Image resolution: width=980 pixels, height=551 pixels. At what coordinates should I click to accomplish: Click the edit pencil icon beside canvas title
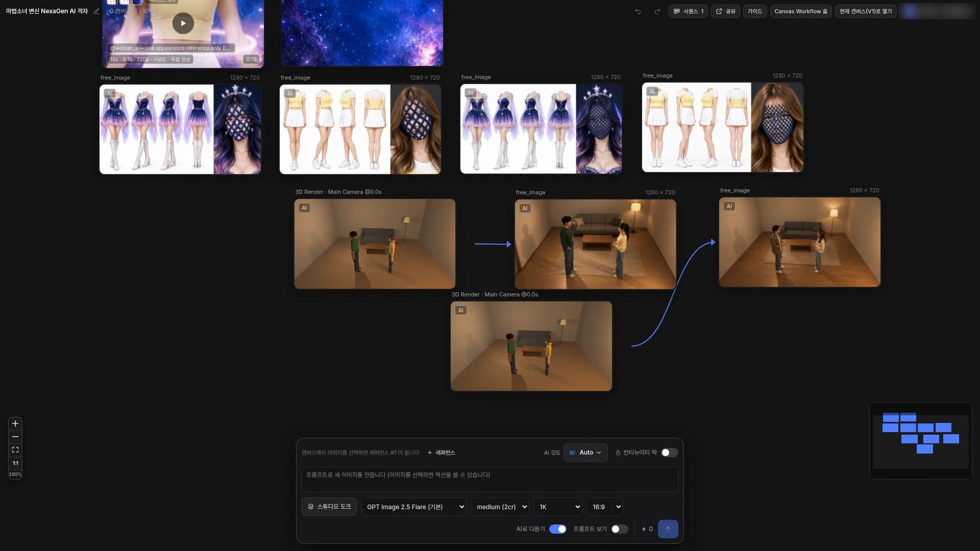click(x=96, y=11)
